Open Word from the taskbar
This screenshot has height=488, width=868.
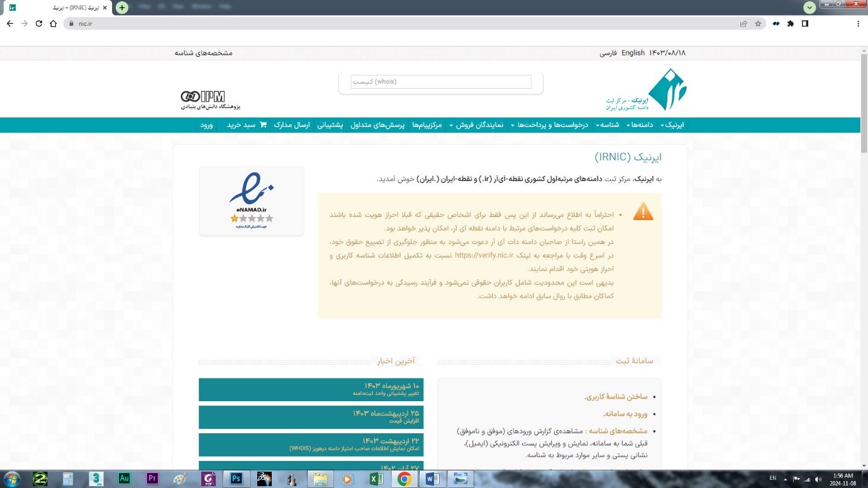click(432, 479)
